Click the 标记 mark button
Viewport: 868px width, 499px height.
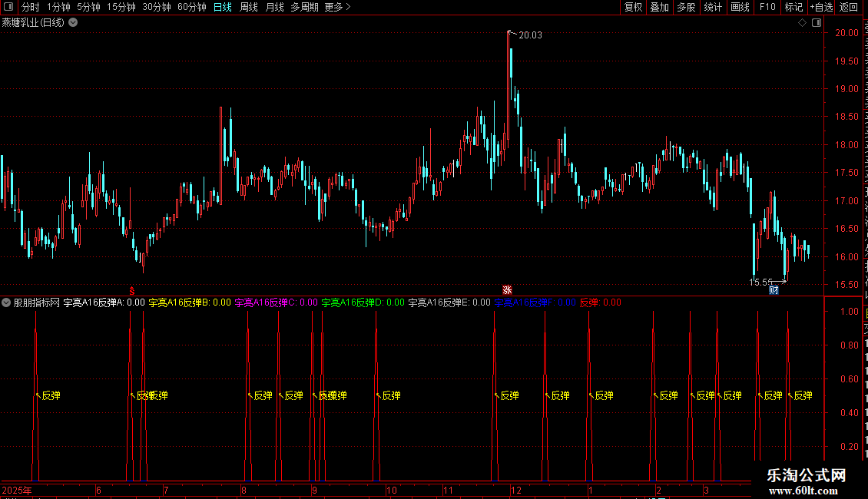(x=793, y=7)
